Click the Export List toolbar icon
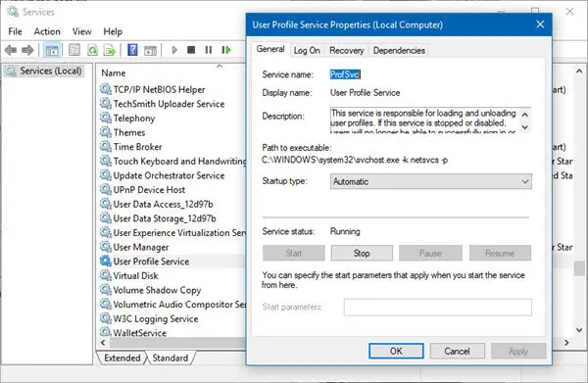Viewport: 588px width, 383px height. coord(110,50)
